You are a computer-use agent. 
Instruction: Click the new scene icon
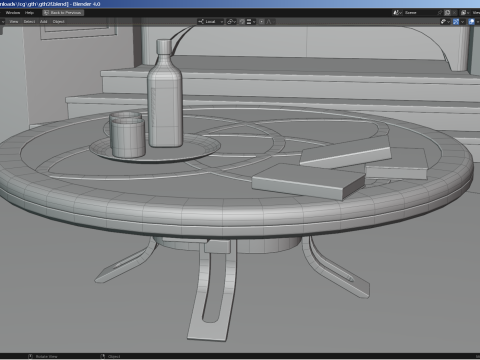click(447, 13)
